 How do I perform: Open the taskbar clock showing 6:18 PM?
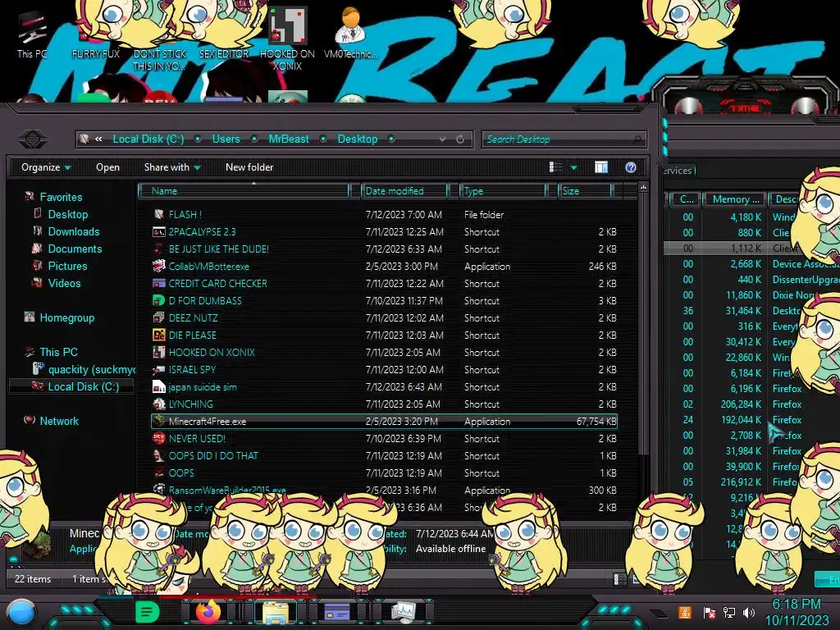click(796, 612)
